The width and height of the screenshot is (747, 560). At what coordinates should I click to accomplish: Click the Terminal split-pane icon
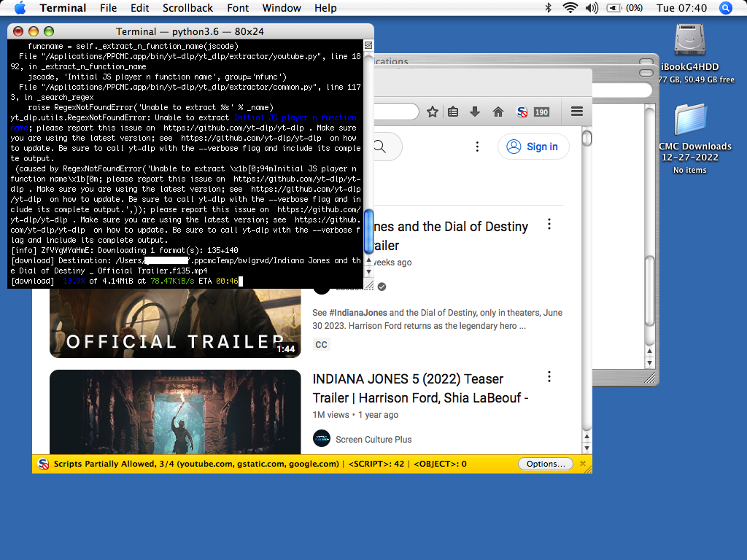pos(368,45)
